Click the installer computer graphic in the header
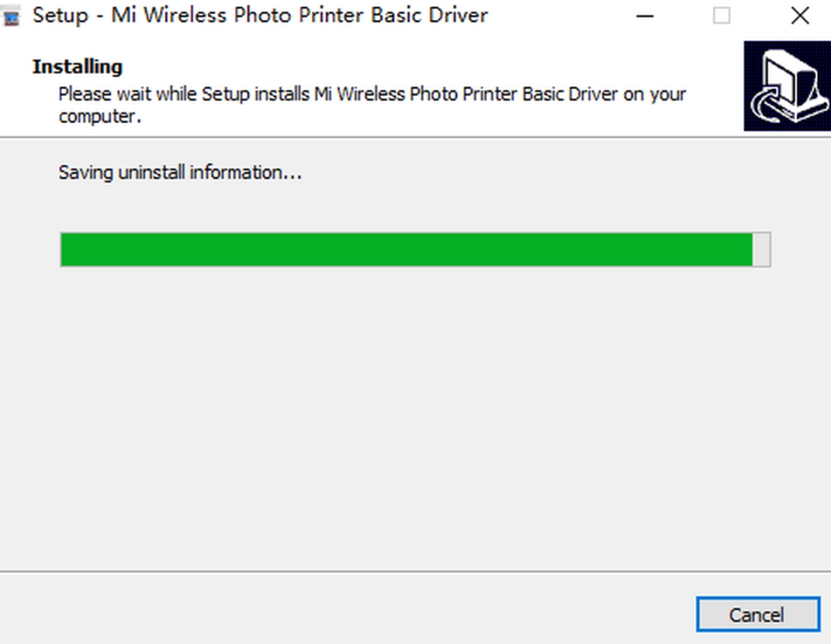The height and width of the screenshot is (644, 831). tap(786, 85)
